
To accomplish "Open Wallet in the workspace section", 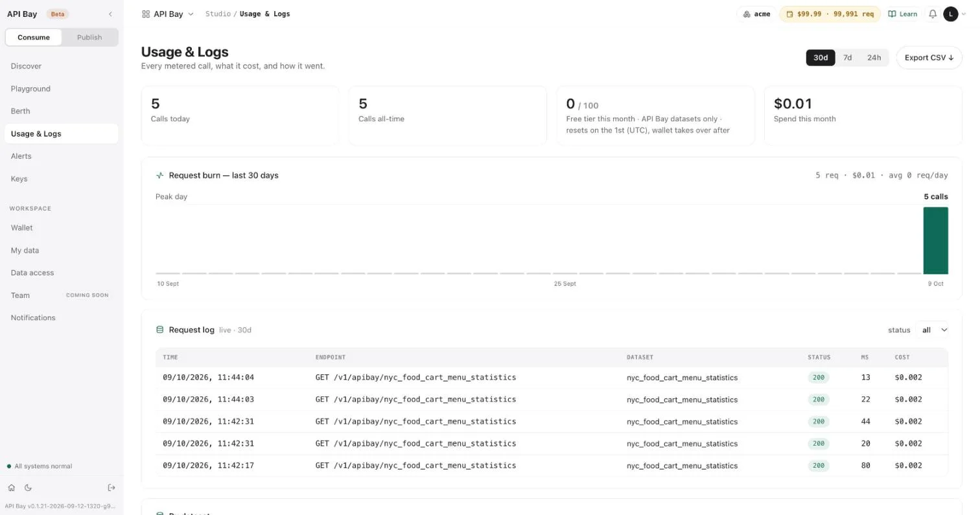I will click(x=61, y=228).
